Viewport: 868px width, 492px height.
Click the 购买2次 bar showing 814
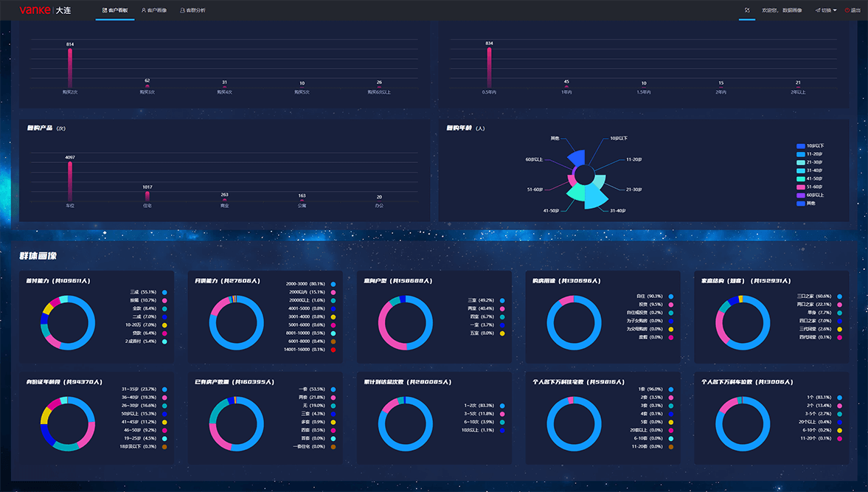point(70,68)
